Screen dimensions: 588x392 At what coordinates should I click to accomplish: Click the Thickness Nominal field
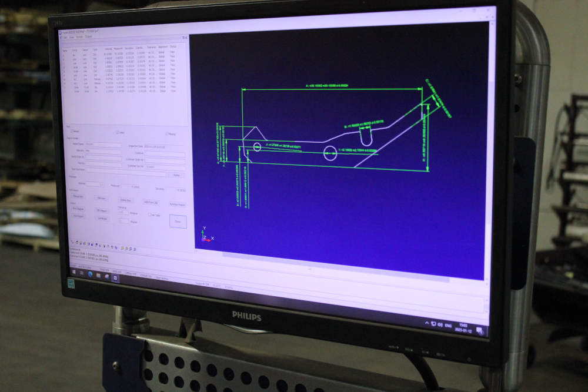[x=95, y=184]
